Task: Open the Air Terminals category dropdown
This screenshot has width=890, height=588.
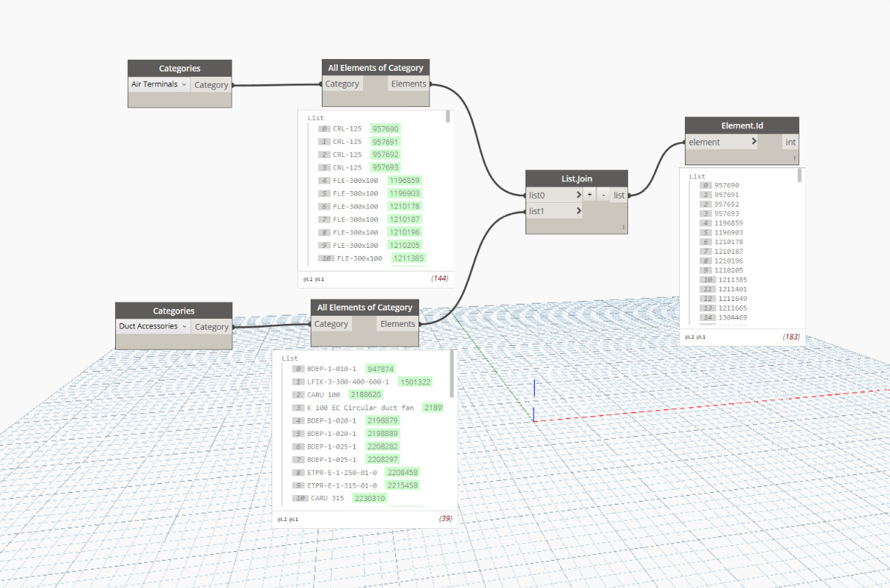Action: click(x=159, y=84)
